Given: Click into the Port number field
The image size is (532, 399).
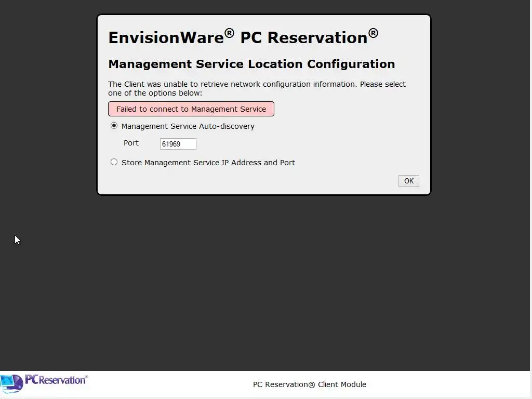Looking at the screenshot, I should tap(178, 144).
